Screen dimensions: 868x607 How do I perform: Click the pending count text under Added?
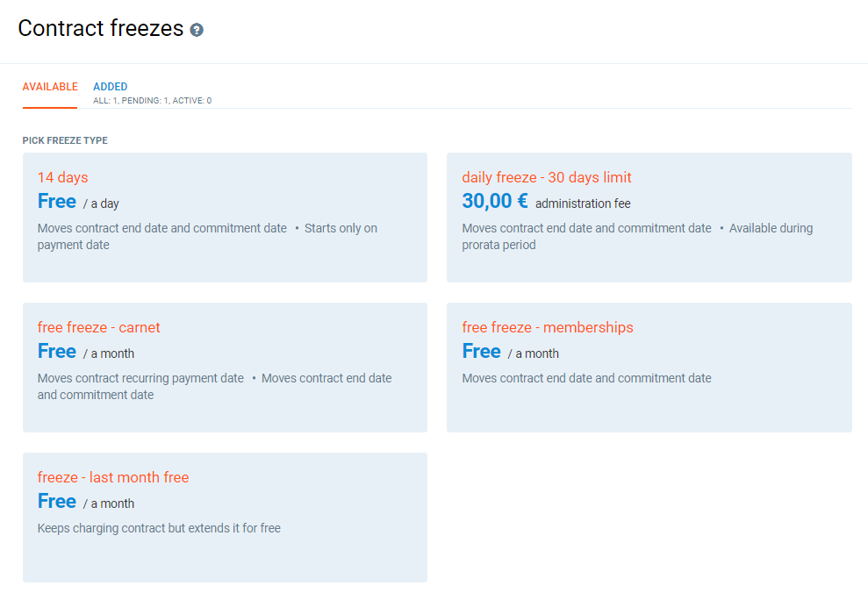pos(140,101)
